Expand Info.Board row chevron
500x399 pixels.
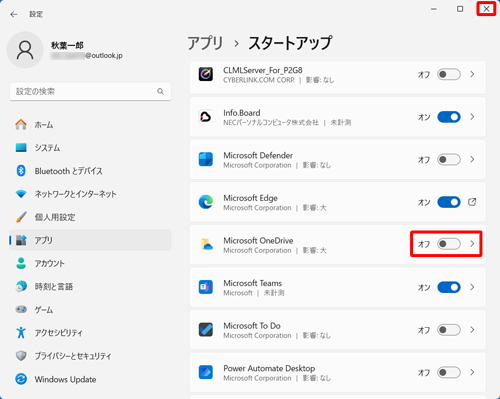pyautogui.click(x=472, y=117)
